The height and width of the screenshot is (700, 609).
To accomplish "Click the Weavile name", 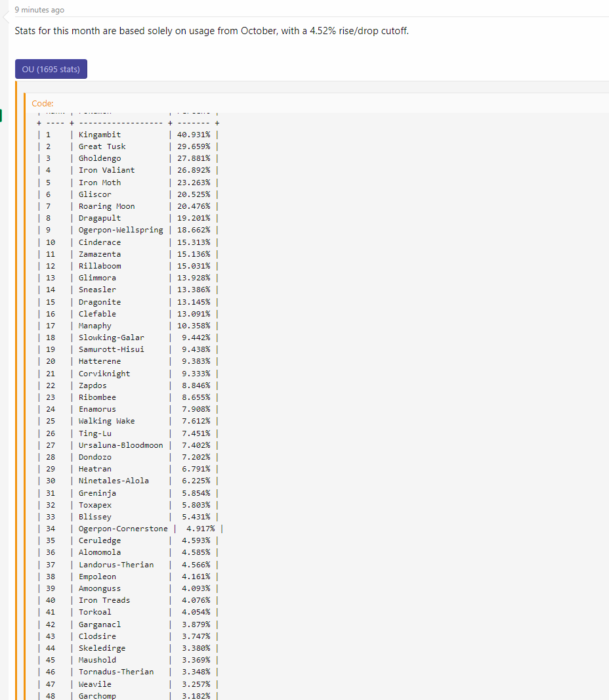I will click(x=95, y=684).
